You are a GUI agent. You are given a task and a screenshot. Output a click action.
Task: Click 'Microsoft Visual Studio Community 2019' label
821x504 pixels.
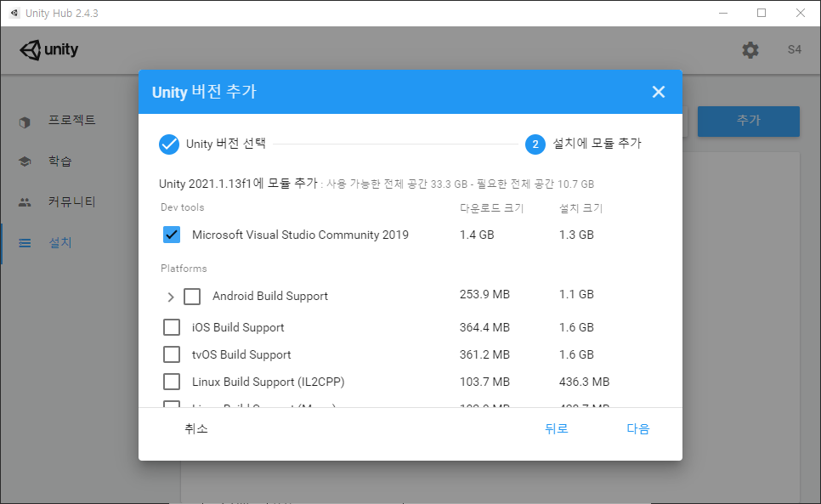300,235
